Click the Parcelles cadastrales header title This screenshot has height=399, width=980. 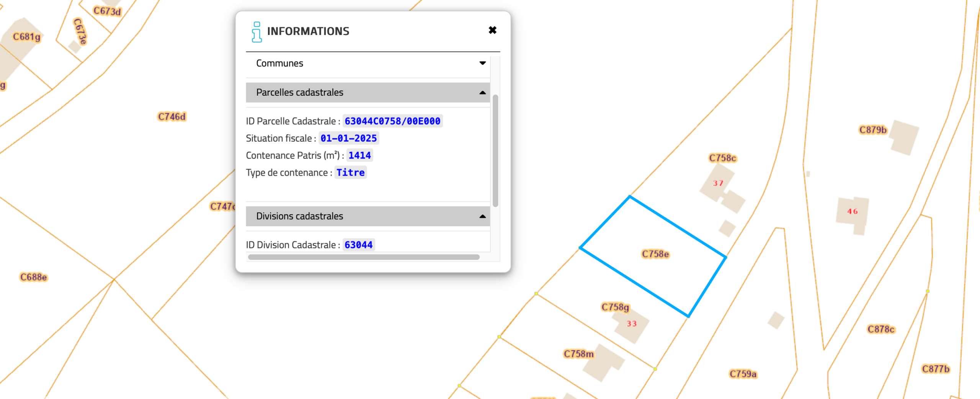(x=300, y=93)
